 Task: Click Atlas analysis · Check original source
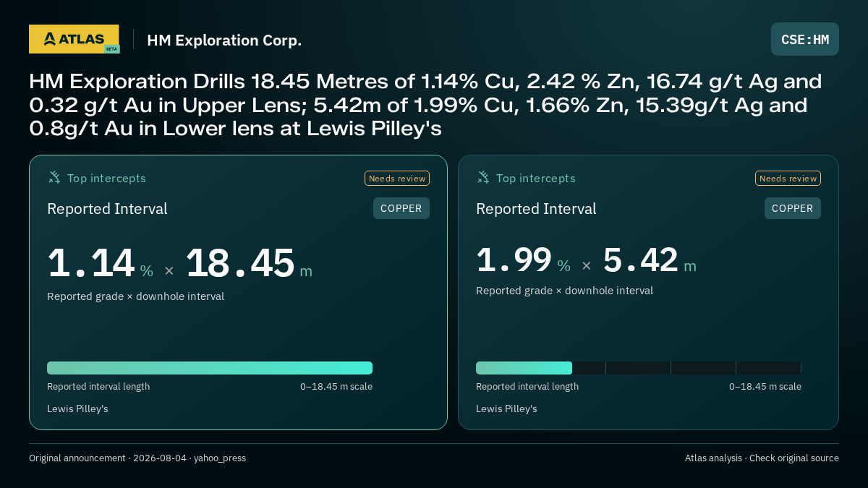coord(762,458)
